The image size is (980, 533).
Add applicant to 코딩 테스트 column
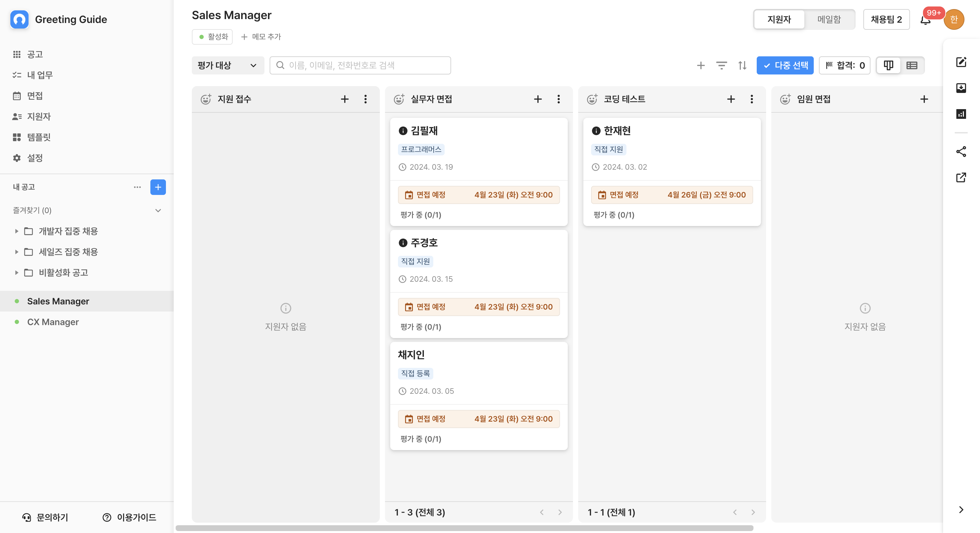click(x=731, y=99)
